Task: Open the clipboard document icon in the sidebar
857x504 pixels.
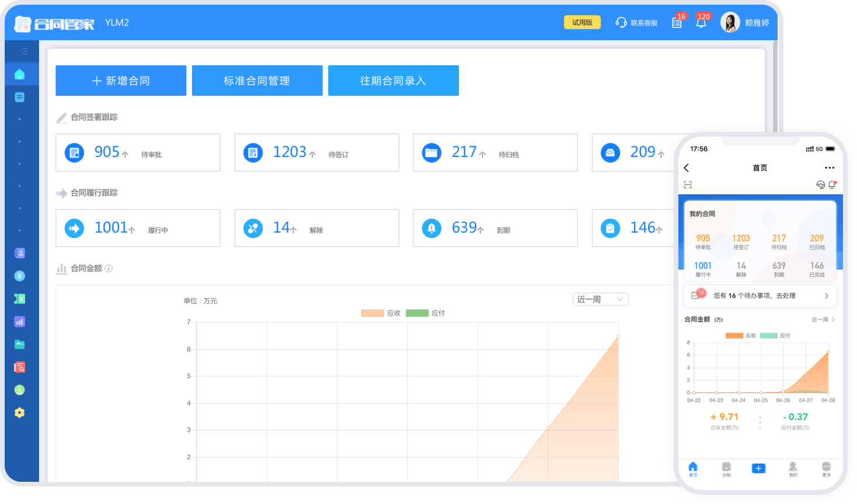Action: pos(20,97)
